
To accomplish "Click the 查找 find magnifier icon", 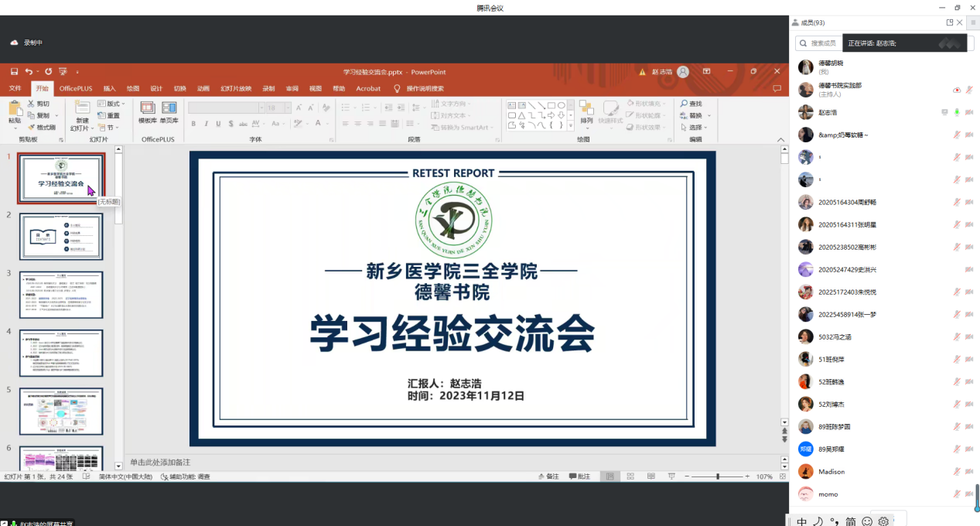I will point(685,104).
